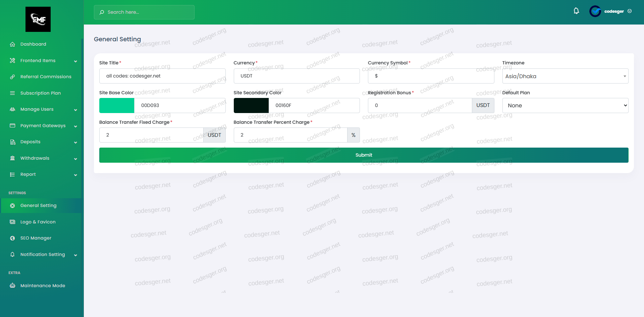Select General Setting in the sidebar
Viewport: 644px width, 317px height.
coord(38,206)
